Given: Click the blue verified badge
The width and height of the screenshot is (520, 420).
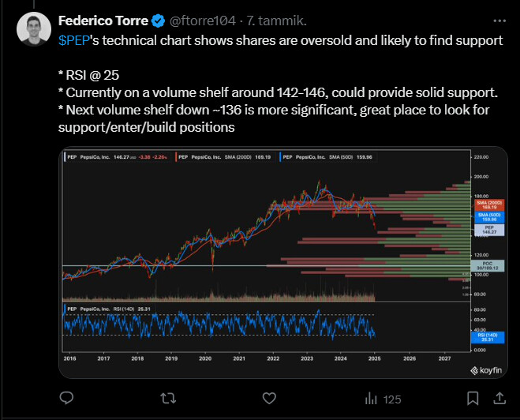Looking at the screenshot, I should (158, 21).
